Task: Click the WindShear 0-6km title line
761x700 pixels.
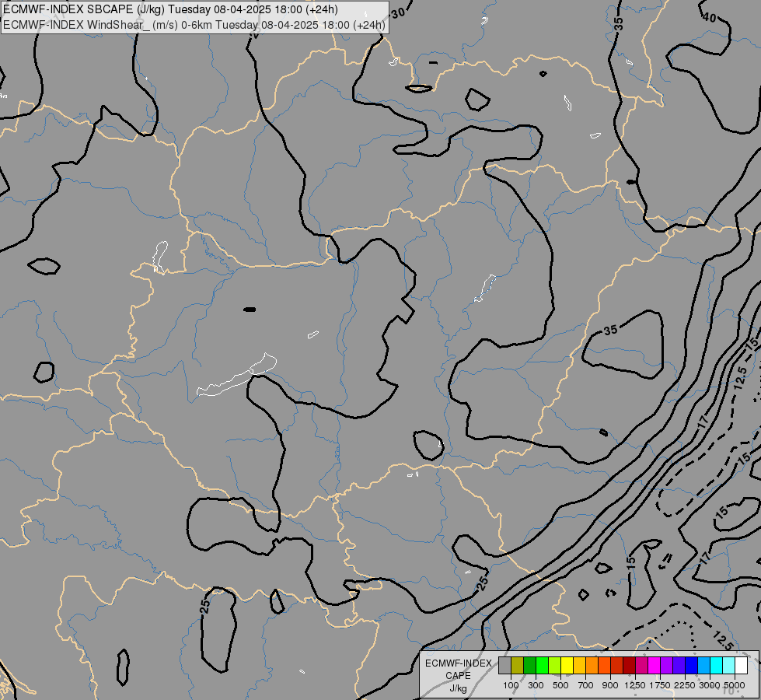Action: (194, 25)
